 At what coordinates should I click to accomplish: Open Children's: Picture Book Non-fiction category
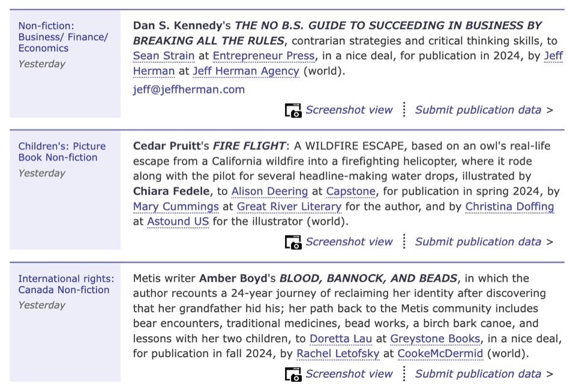(x=61, y=152)
